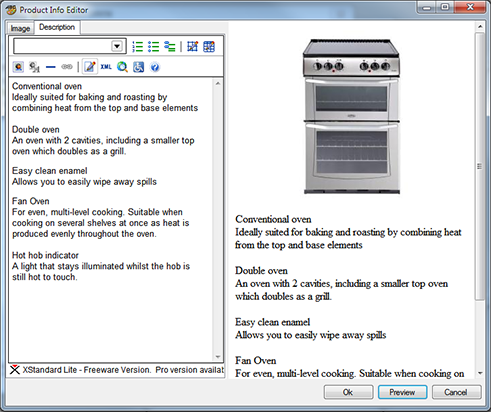The width and height of the screenshot is (491, 412).
Task: Toggle WYSIWYG edit mode pencil icon
Action: 90,67
